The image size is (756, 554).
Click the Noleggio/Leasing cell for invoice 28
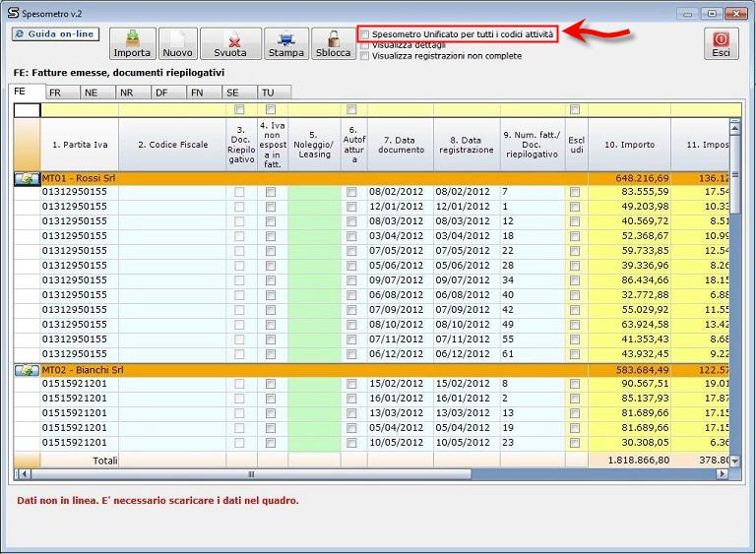coord(314,266)
